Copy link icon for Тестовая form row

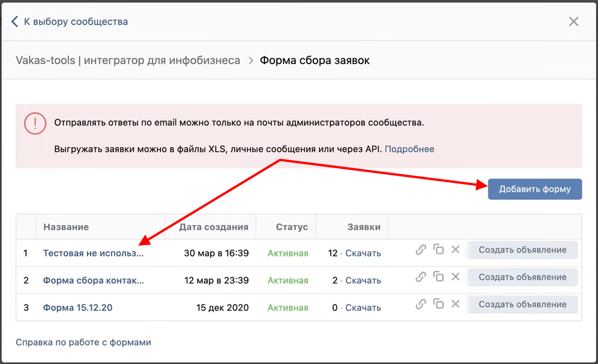coord(421,250)
